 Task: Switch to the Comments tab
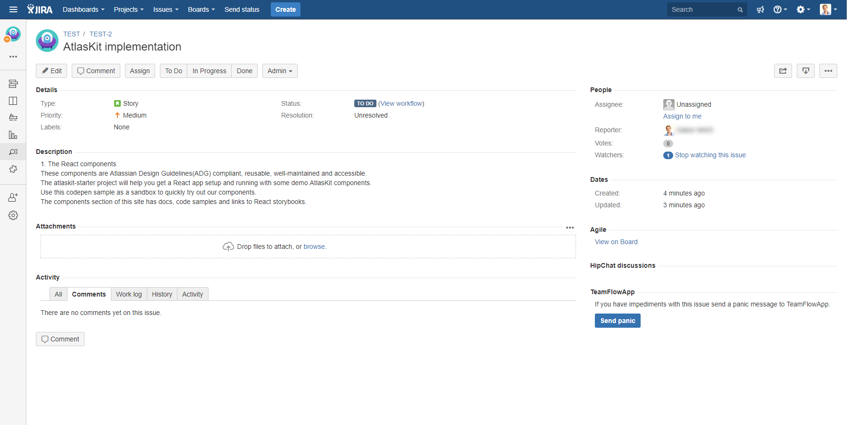pos(89,294)
